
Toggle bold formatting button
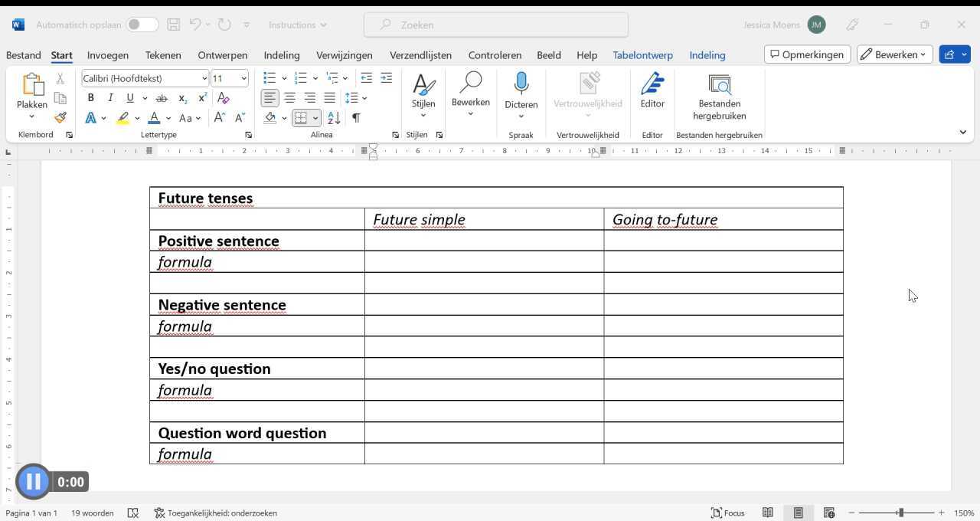click(90, 98)
